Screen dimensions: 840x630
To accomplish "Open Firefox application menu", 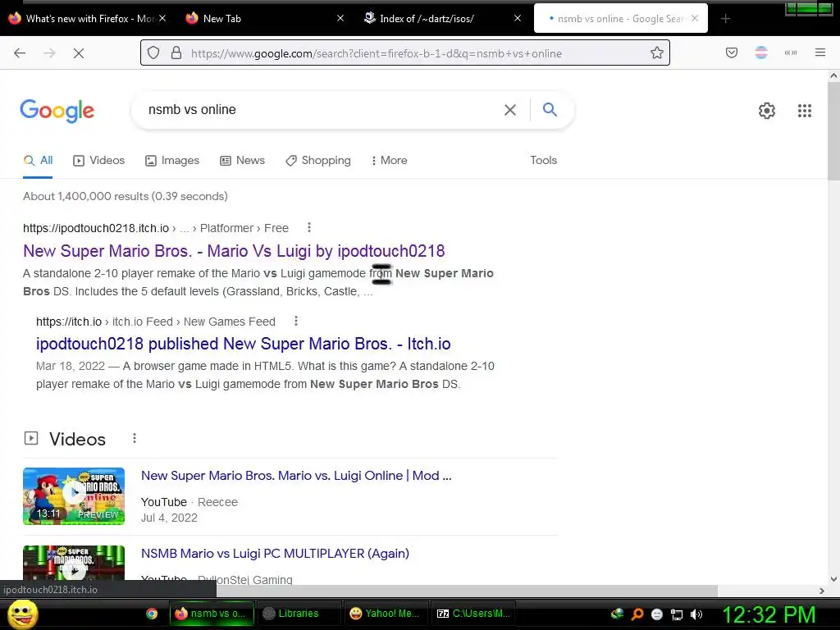I will (x=820, y=52).
